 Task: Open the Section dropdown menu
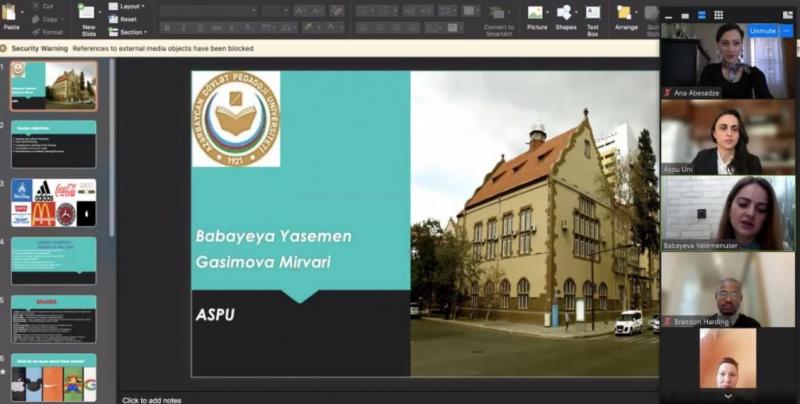[x=146, y=32]
